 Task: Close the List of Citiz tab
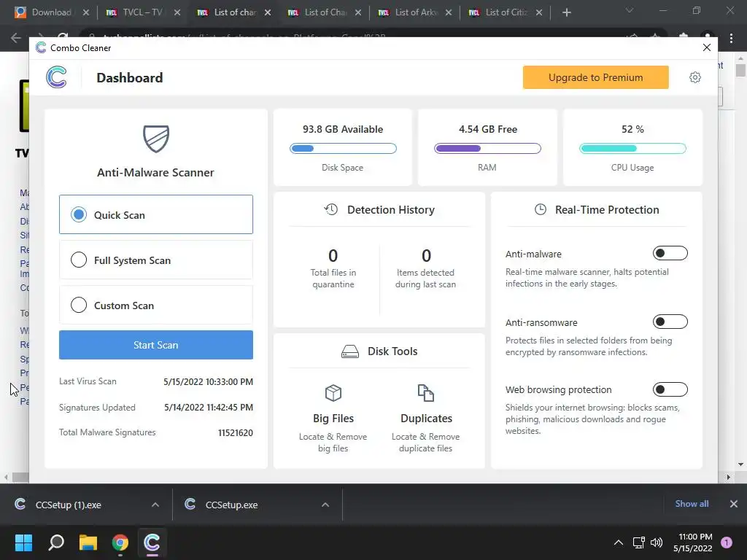coord(539,13)
